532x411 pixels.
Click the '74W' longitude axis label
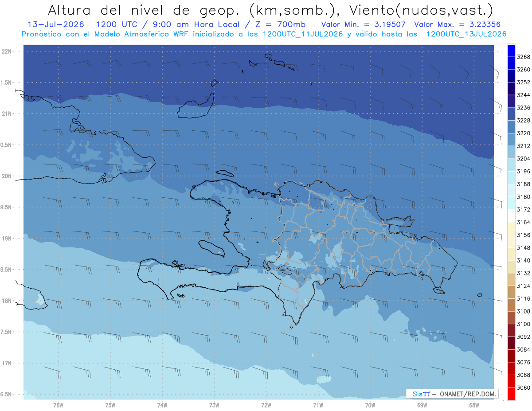(x=162, y=405)
